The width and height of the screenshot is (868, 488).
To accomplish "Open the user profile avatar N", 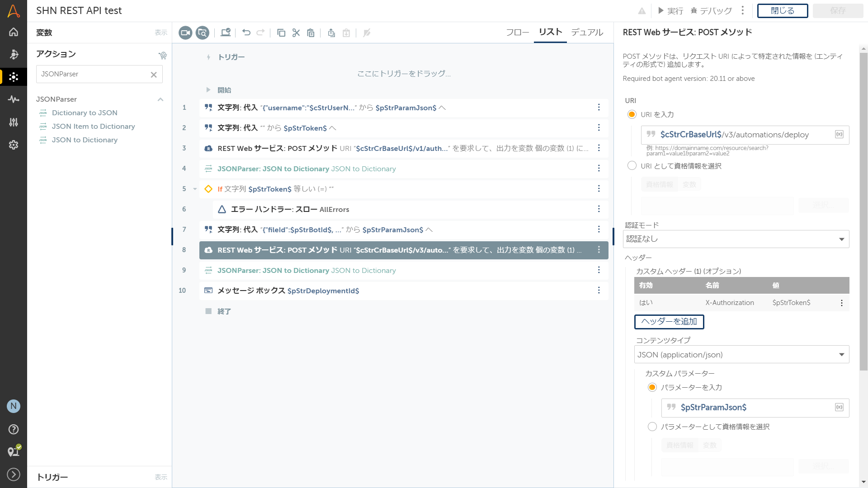I will pos(14,406).
